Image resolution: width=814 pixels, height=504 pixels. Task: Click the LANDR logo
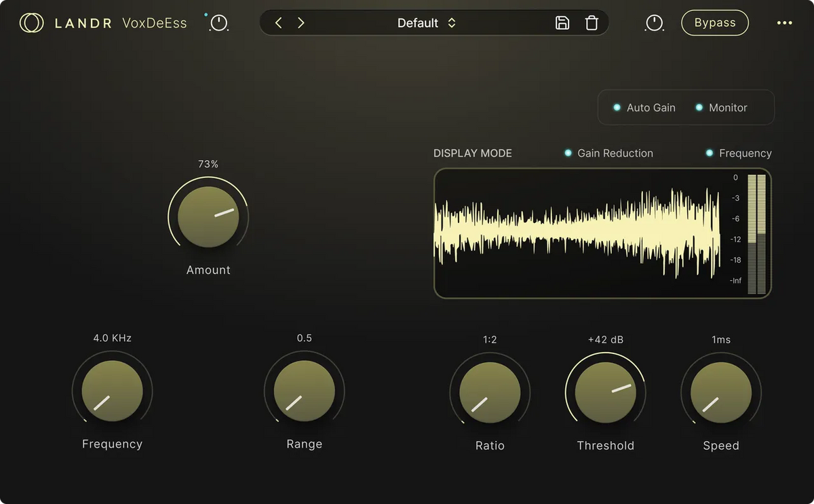click(x=31, y=22)
